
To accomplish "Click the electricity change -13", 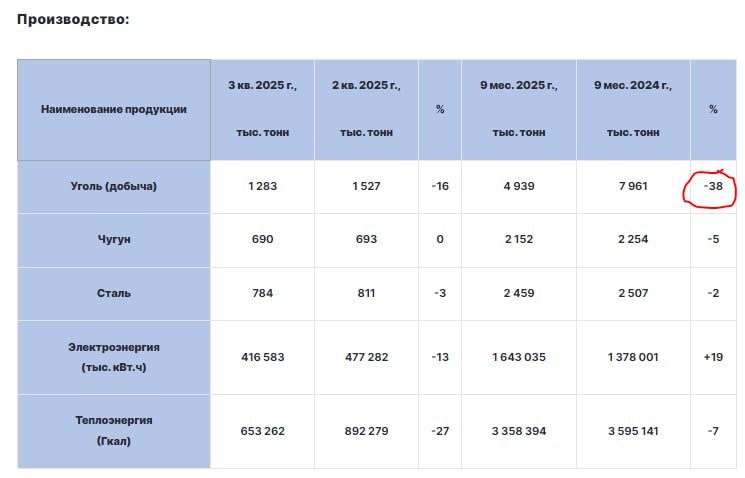I will click(440, 357).
